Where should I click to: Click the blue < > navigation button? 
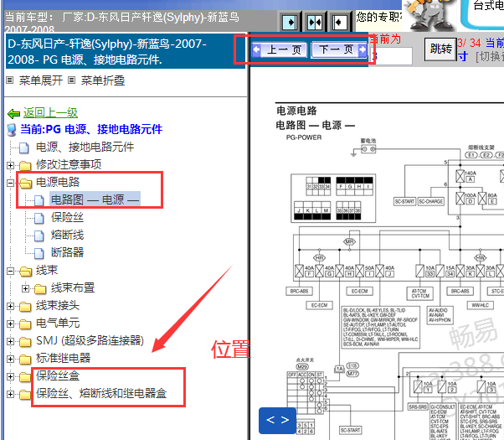pyautogui.click(x=278, y=421)
